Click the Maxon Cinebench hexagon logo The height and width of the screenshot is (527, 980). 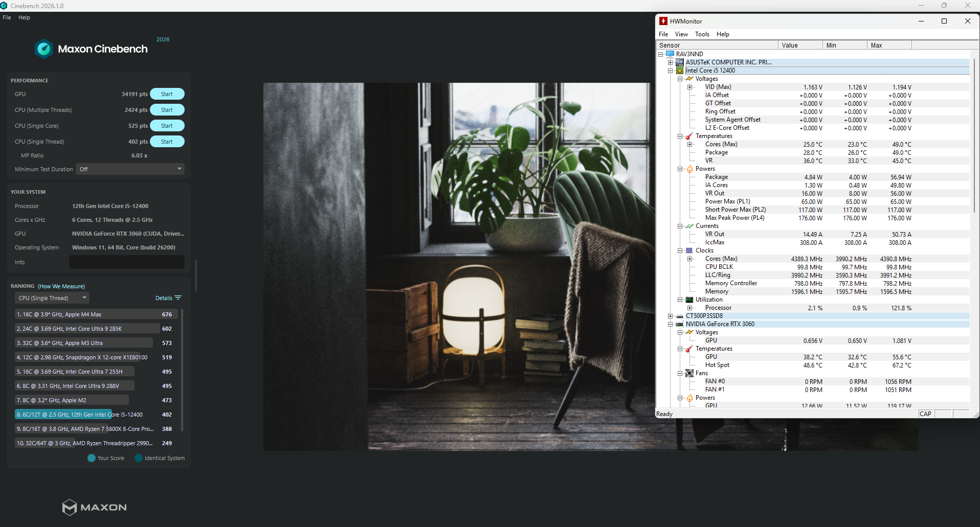click(x=44, y=49)
